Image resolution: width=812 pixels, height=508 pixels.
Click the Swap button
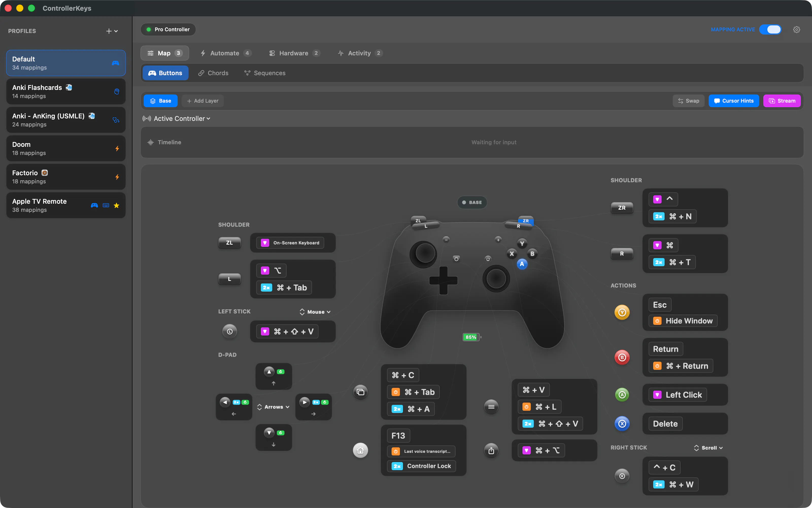[x=688, y=101]
